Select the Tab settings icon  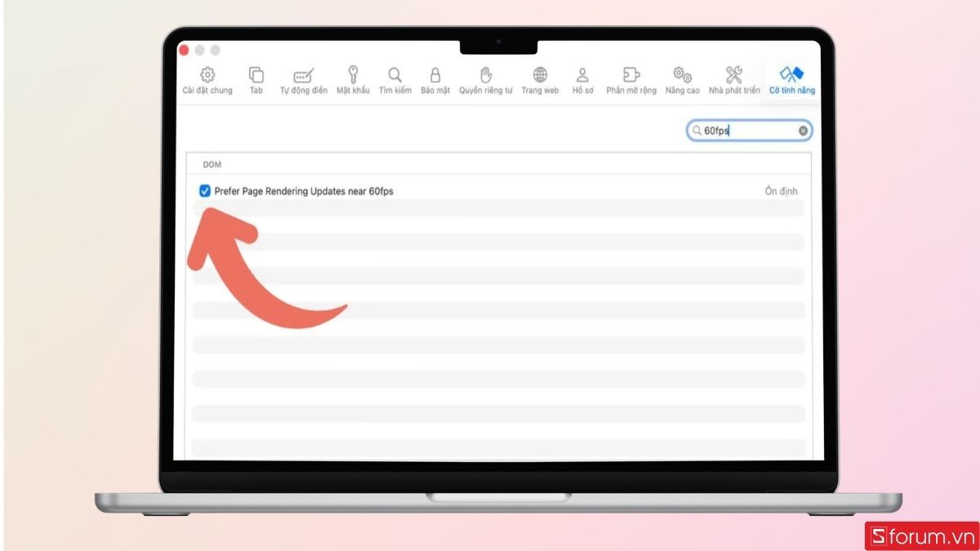point(256,79)
